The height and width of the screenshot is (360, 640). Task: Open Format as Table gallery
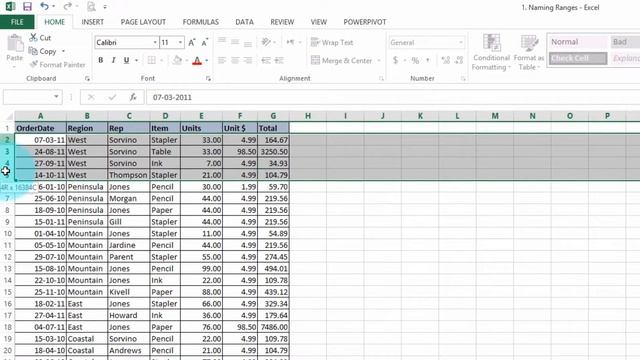pyautogui.click(x=529, y=52)
